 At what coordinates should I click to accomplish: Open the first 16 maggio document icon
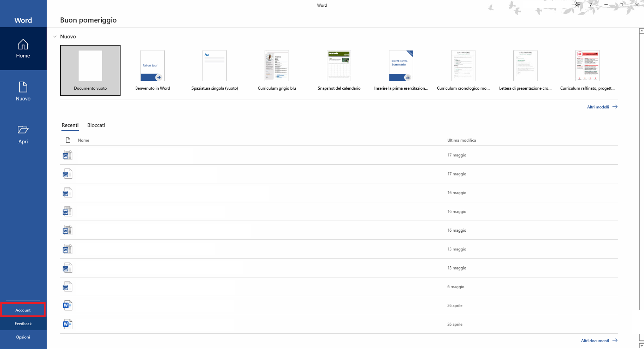[x=67, y=192]
